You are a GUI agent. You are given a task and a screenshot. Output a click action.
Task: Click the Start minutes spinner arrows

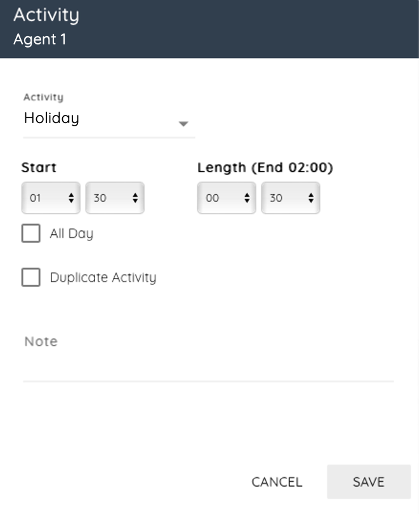tap(135, 198)
